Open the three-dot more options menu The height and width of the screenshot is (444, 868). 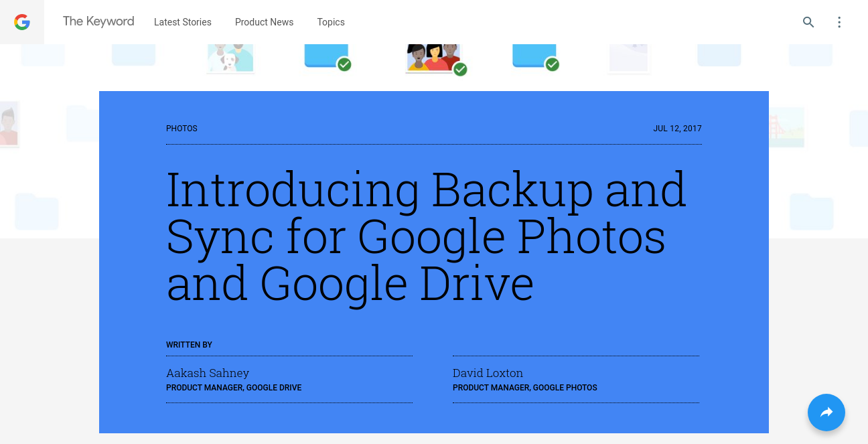point(839,22)
